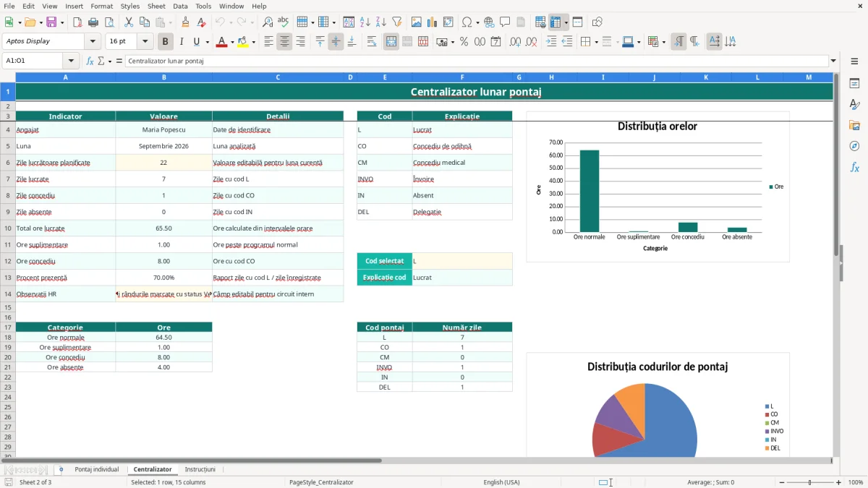
Task: Click the AutoFilter funnel icon
Action: coord(397,22)
